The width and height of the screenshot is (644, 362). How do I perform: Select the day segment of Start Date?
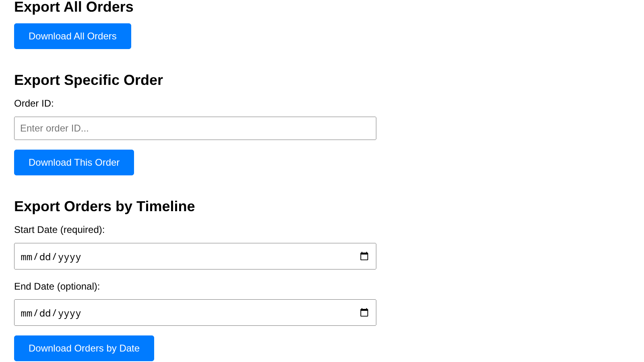point(45,257)
